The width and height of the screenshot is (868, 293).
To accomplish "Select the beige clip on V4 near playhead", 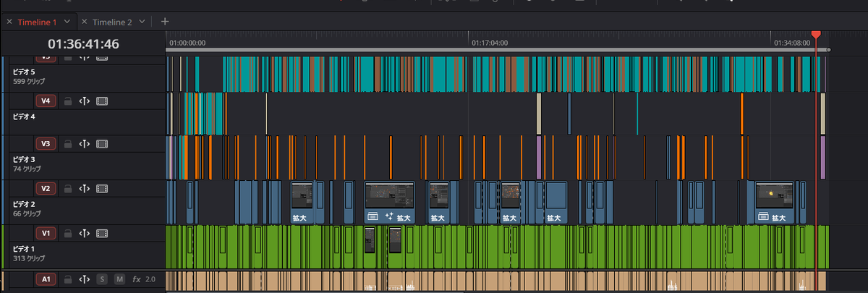I will [823, 114].
